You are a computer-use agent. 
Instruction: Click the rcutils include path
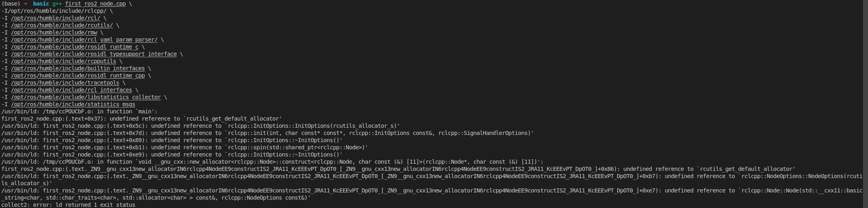click(x=62, y=25)
